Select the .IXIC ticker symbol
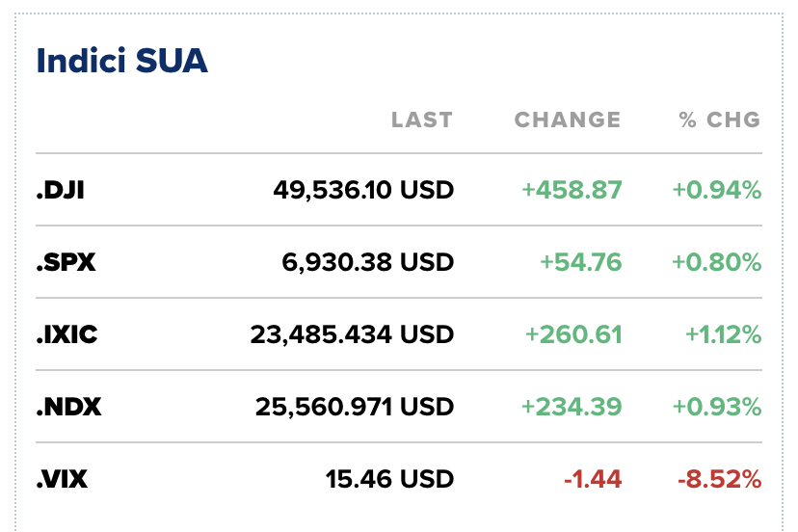The image size is (798, 532). click(x=66, y=334)
